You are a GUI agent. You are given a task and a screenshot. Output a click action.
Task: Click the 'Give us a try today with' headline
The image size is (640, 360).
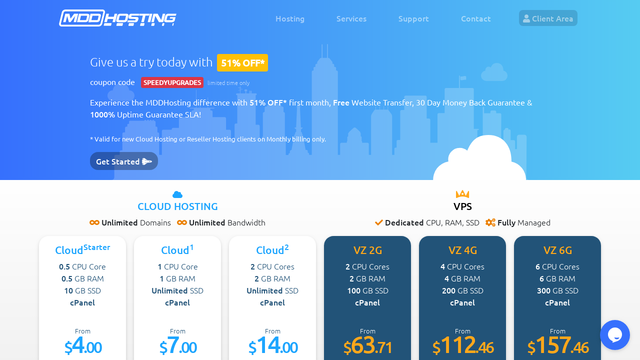(x=151, y=62)
